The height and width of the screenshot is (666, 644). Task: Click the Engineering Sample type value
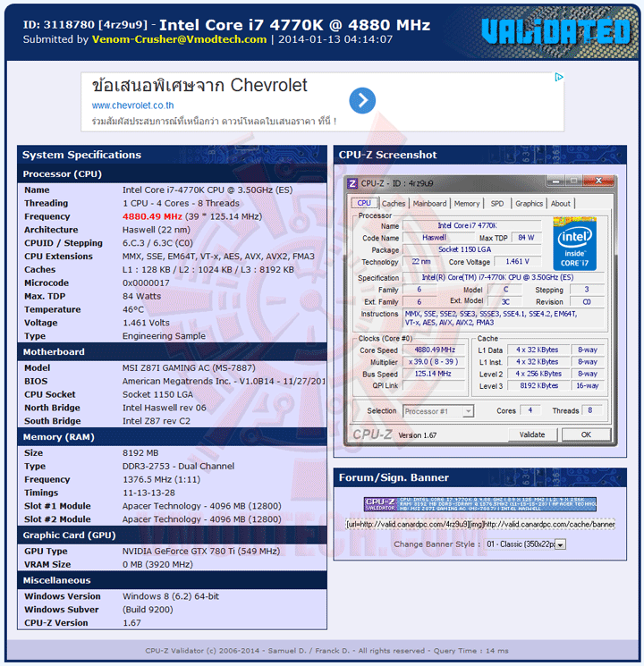point(164,336)
